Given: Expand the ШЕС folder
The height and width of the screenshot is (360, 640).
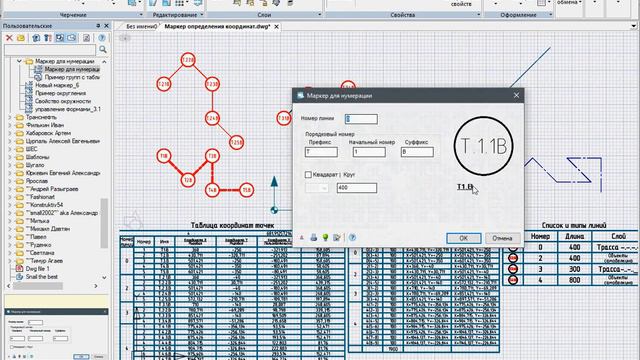Looking at the screenshot, I should tap(10, 149).
